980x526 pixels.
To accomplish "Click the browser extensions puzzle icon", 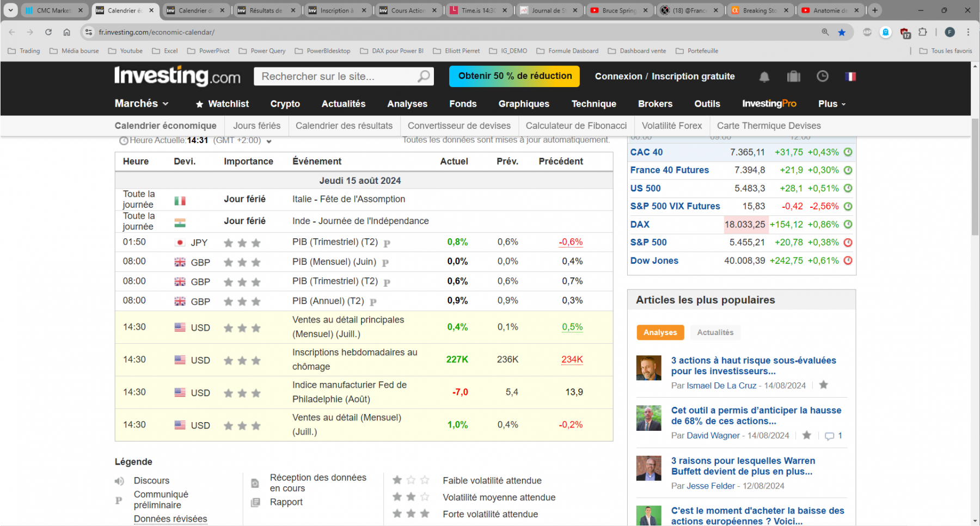I will click(923, 32).
